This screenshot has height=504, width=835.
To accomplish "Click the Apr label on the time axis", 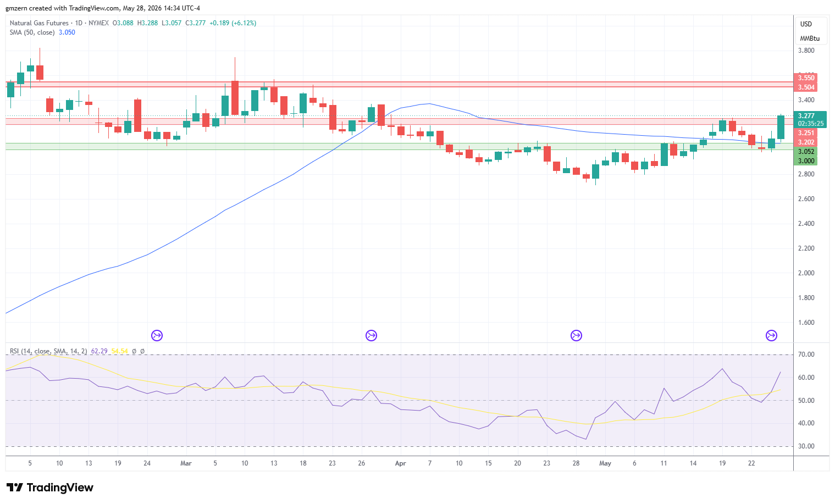I will pyautogui.click(x=400, y=463).
